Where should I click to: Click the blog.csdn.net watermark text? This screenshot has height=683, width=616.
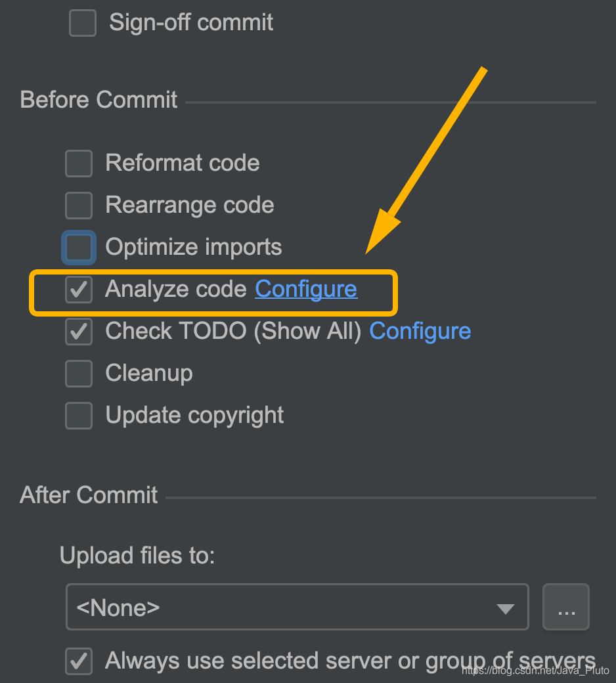tap(535, 671)
